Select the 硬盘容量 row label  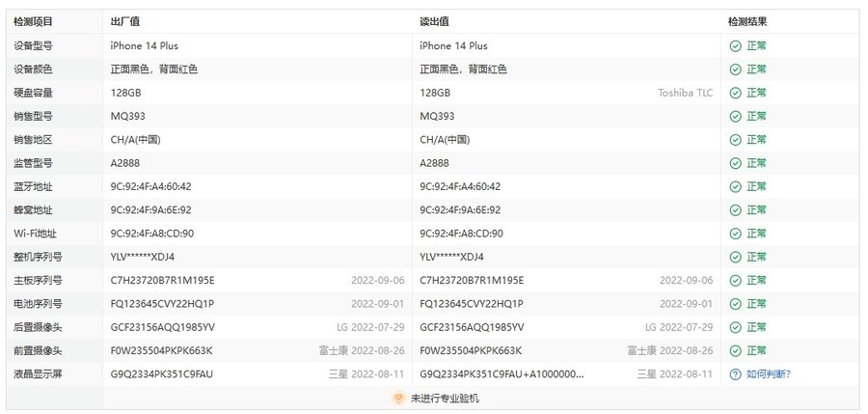(x=33, y=93)
